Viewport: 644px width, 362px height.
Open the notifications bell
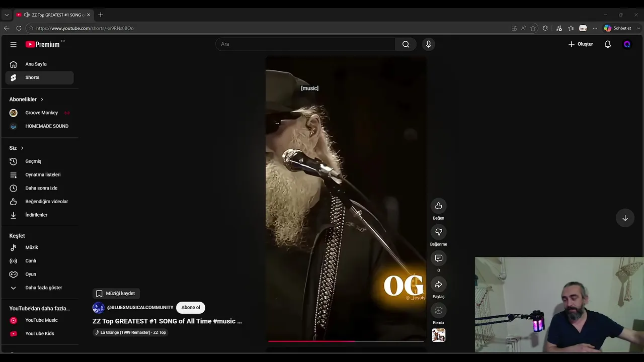[x=608, y=44]
